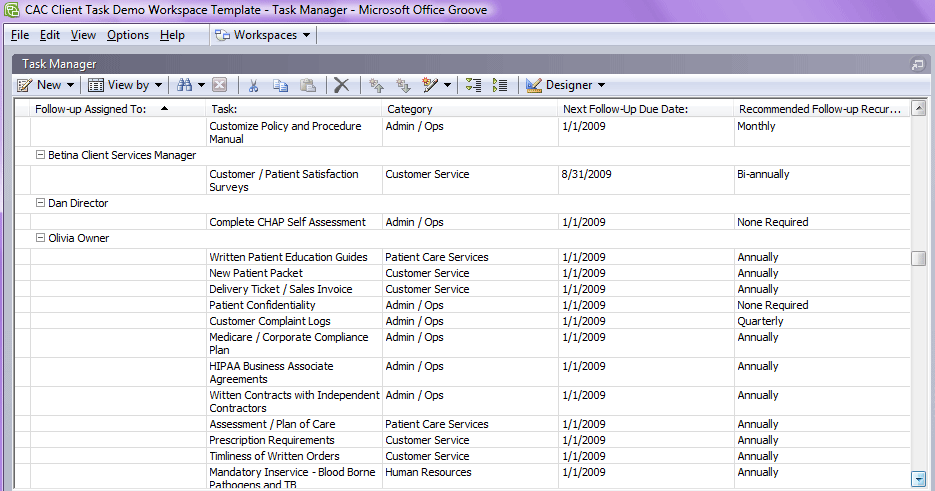
Task: Open the File menu
Action: (x=20, y=35)
